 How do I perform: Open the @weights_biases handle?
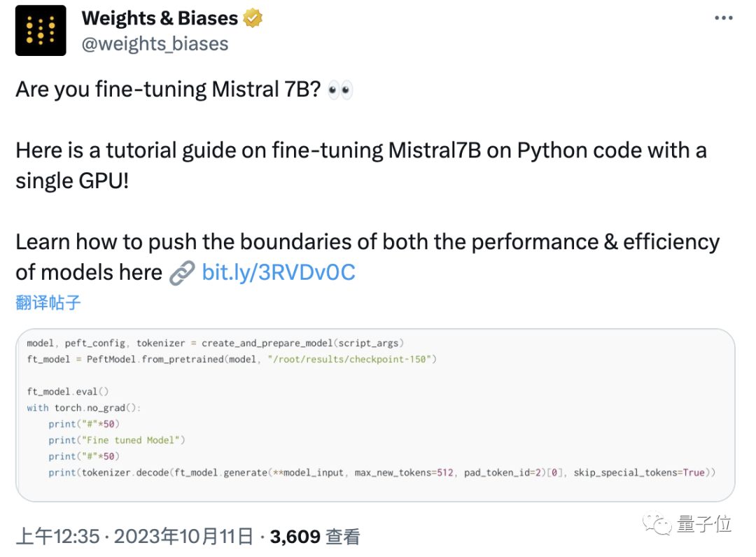tap(155, 44)
